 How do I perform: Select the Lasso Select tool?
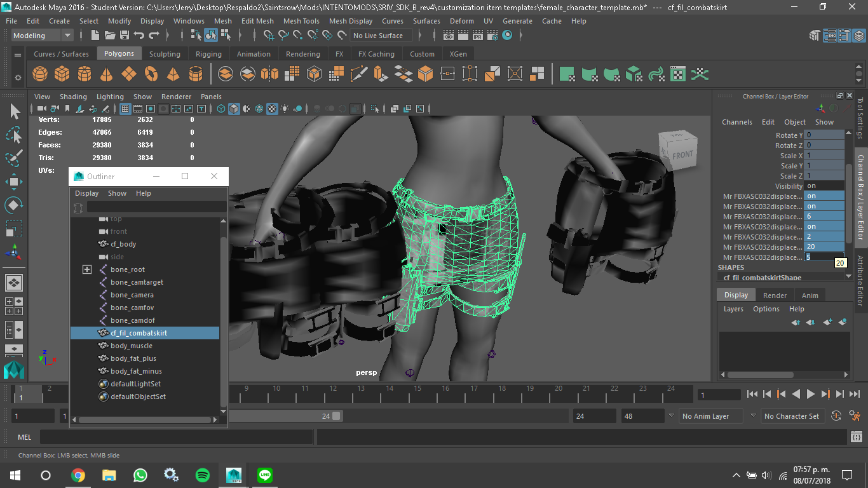[x=14, y=135]
